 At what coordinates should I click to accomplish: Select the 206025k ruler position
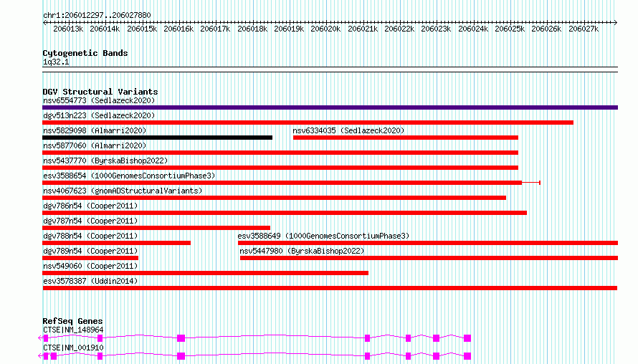tap(510, 29)
